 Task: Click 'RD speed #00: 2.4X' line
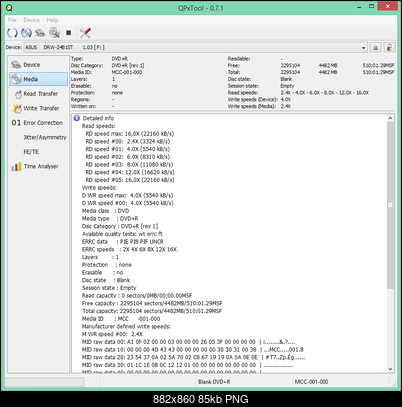click(x=128, y=141)
